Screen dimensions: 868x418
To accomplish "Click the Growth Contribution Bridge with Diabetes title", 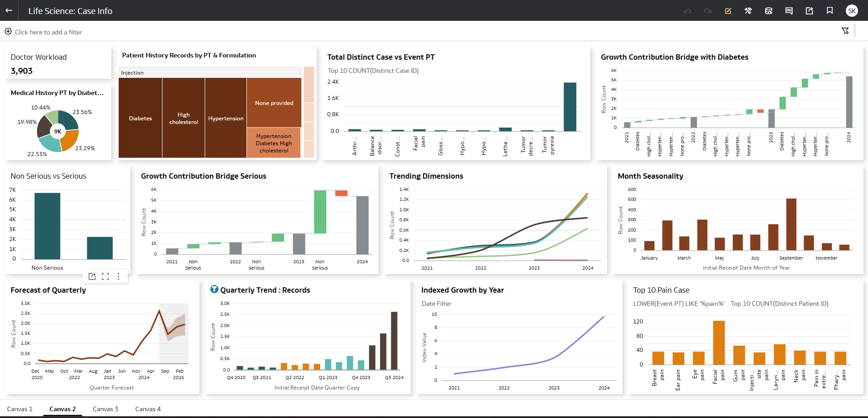I will (674, 57).
